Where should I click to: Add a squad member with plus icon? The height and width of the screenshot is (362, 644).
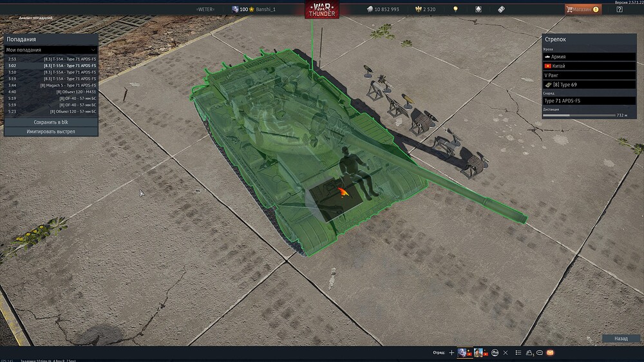tap(451, 352)
